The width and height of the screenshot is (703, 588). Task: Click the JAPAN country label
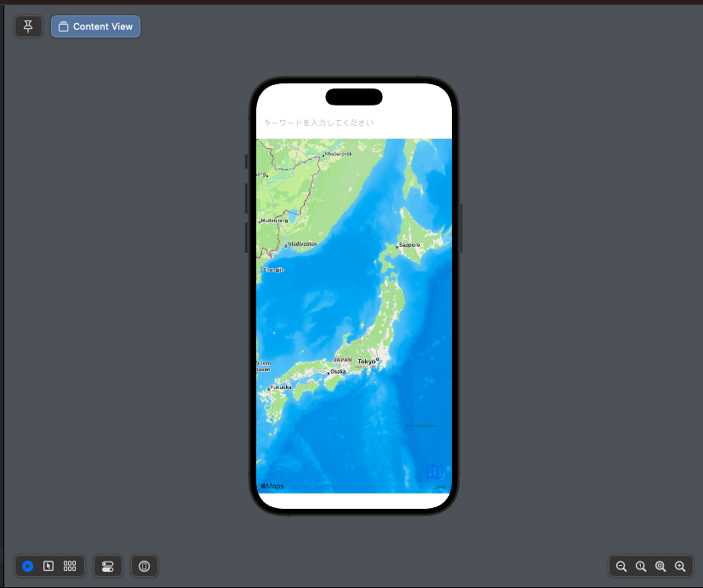(343, 360)
